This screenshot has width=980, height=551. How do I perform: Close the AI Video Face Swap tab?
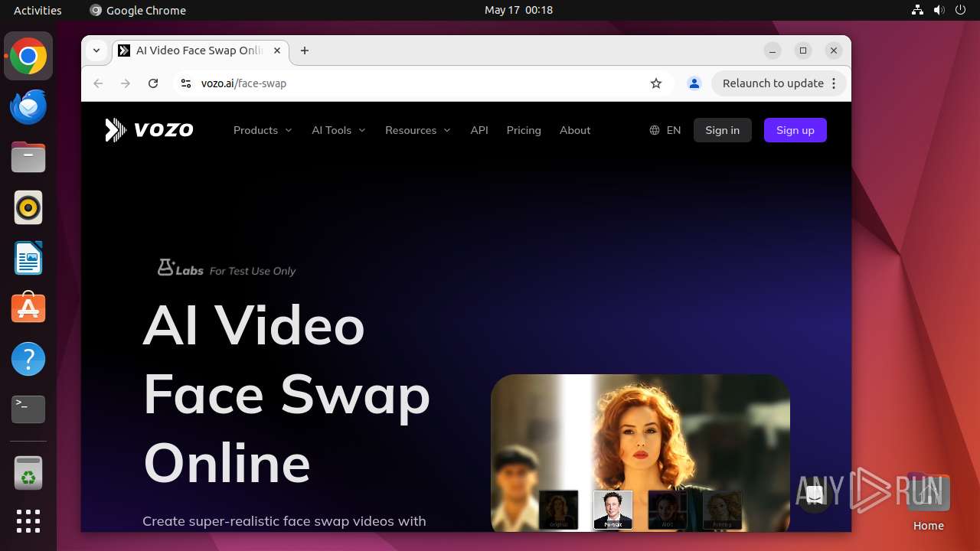(277, 51)
